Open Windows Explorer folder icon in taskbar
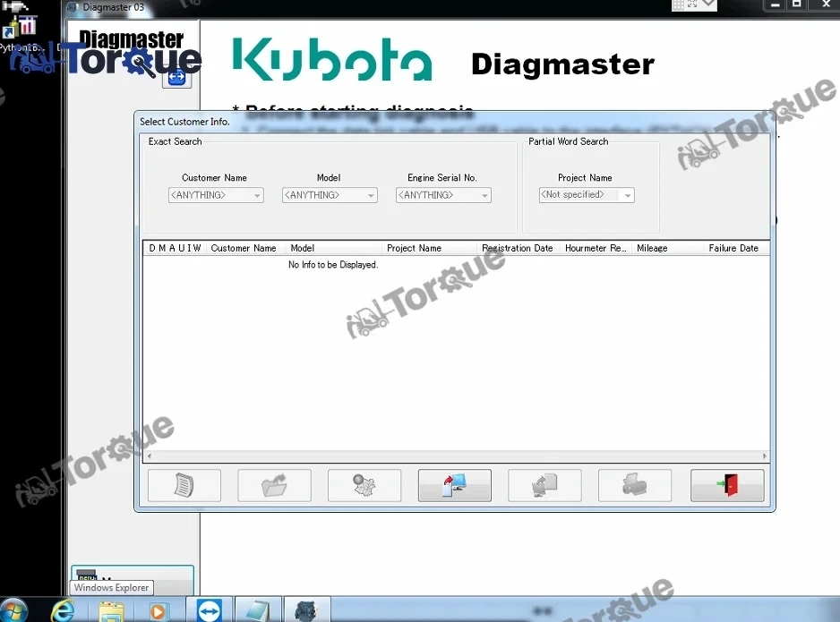Viewport: 840px width, 622px height. point(111,611)
